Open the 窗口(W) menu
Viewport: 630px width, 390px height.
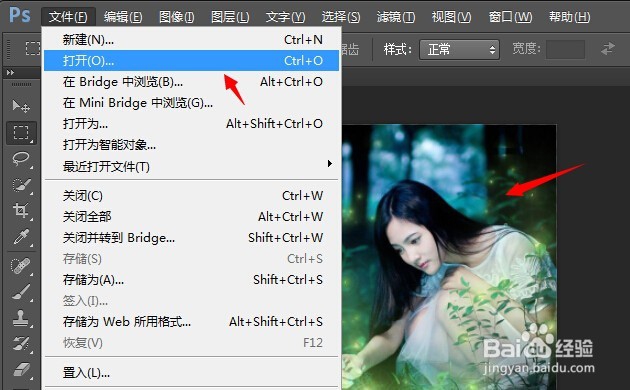click(x=510, y=17)
